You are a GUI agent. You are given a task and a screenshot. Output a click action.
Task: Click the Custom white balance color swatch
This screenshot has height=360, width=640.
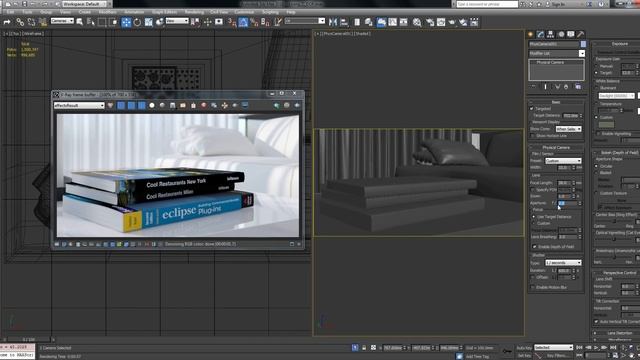606,124
